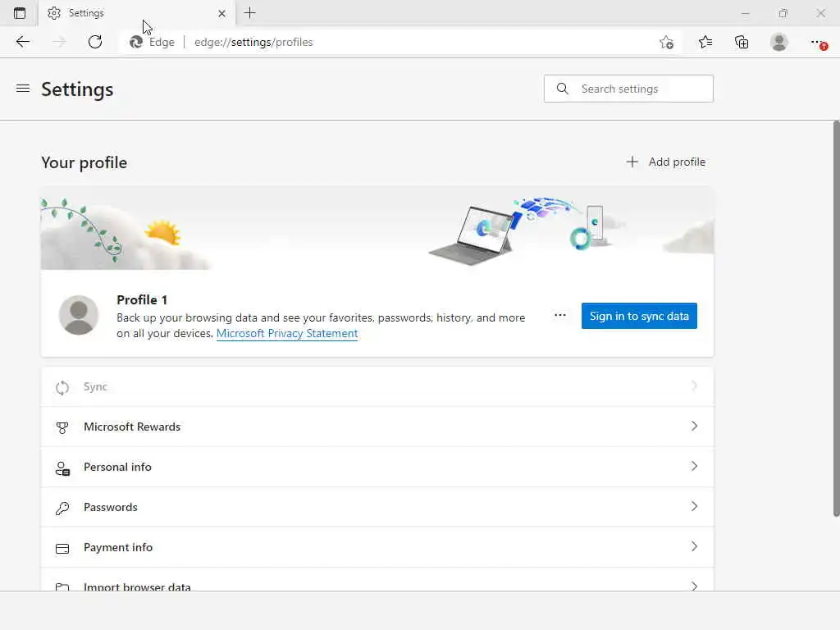
Task: Open Import browser data row
Action: [377, 580]
